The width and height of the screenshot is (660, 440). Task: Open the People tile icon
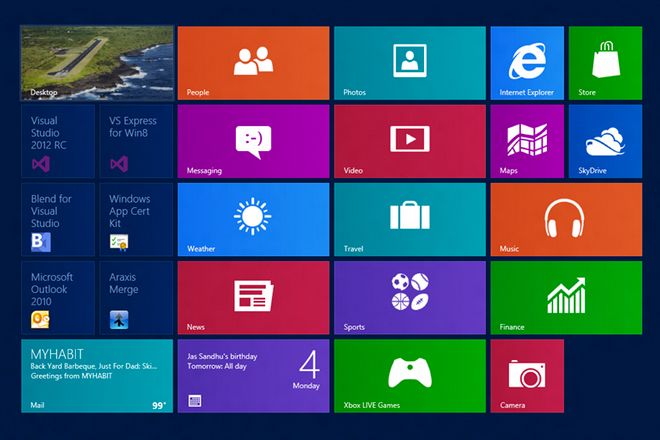tap(253, 63)
